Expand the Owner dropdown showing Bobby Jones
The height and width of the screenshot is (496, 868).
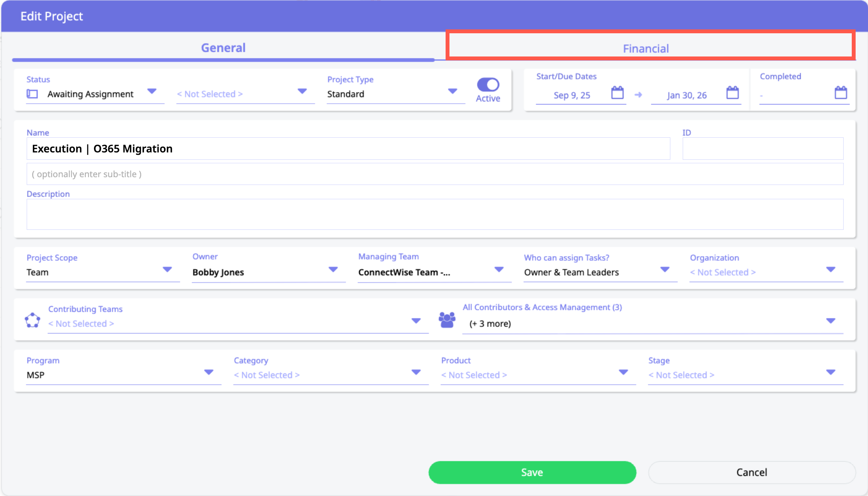[x=333, y=270]
